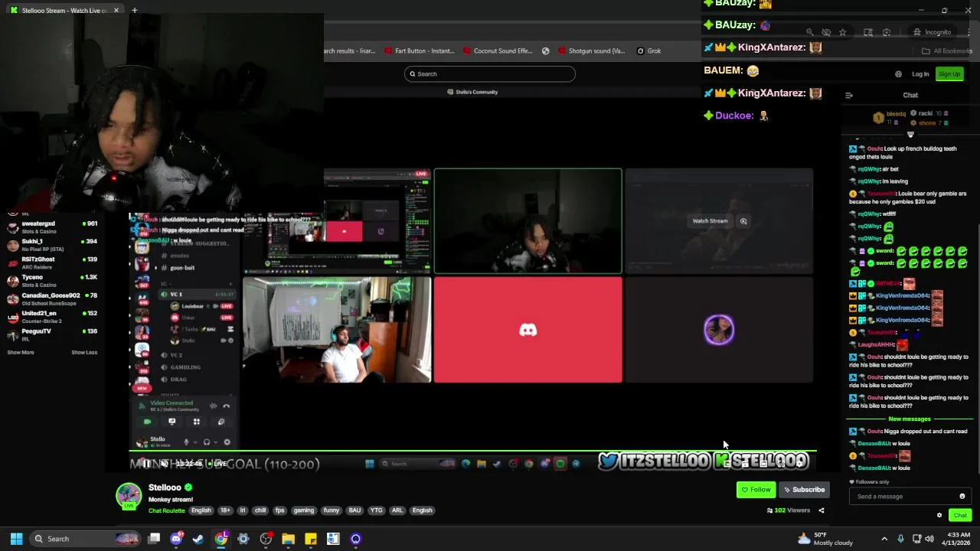This screenshot has width=980, height=551.
Task: Open chat settings gear beside the Chat button
Action: click(939, 515)
